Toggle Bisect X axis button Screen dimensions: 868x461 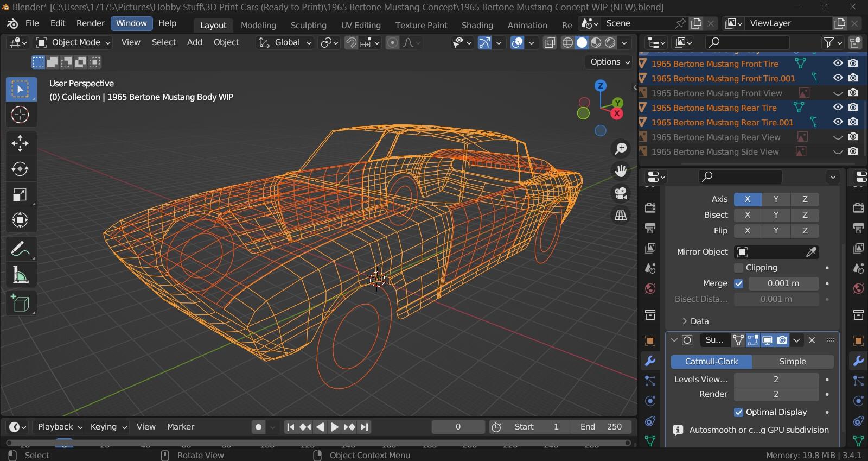tap(748, 215)
